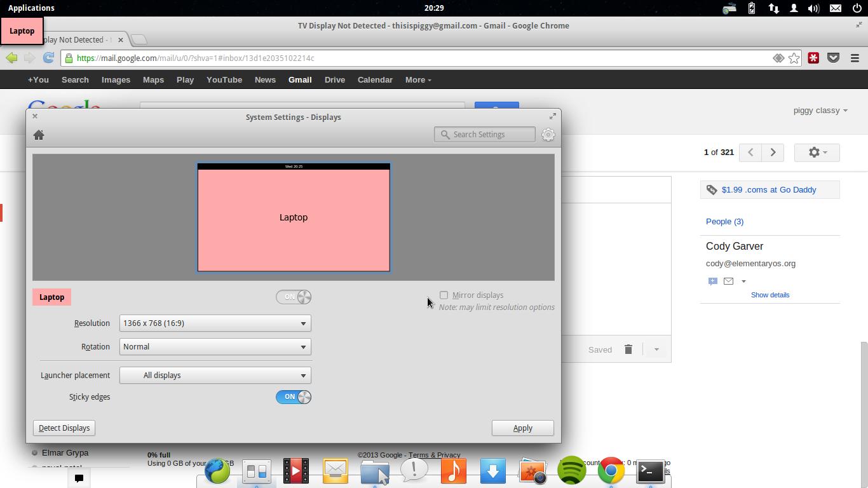Open the Terminal from the dock

(x=650, y=471)
